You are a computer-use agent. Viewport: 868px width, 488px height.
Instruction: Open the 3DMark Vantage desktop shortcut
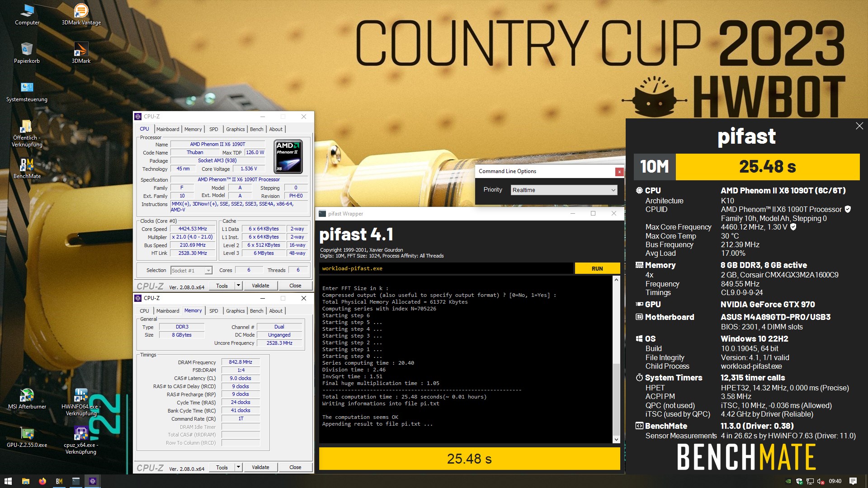coord(81,14)
